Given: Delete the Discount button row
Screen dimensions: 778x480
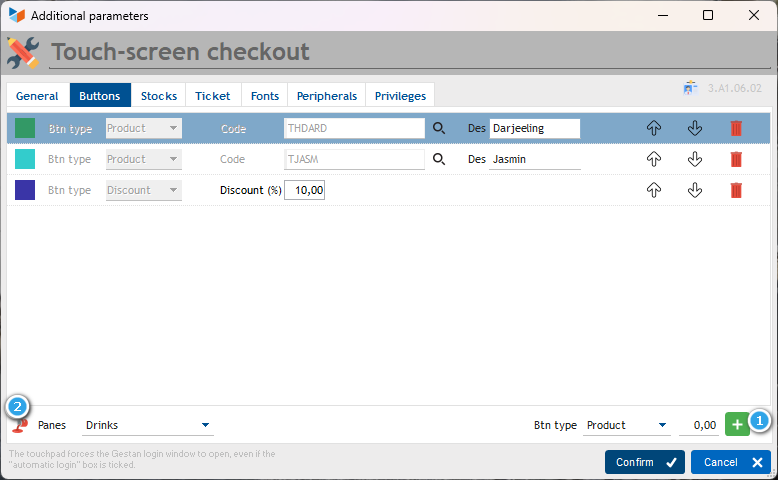Looking at the screenshot, I should point(736,190).
